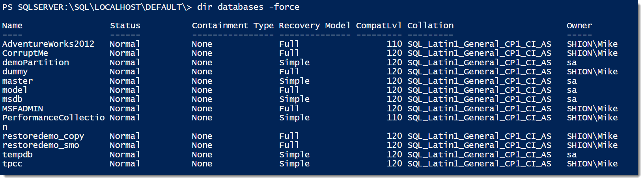Select the msdb database entry
644x181 pixels.
pyautogui.click(x=12, y=99)
